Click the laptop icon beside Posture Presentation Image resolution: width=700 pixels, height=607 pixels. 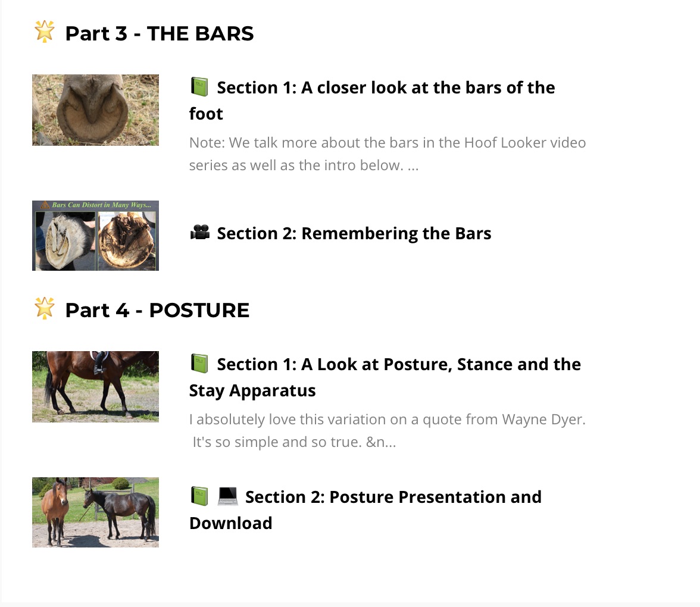pyautogui.click(x=227, y=496)
